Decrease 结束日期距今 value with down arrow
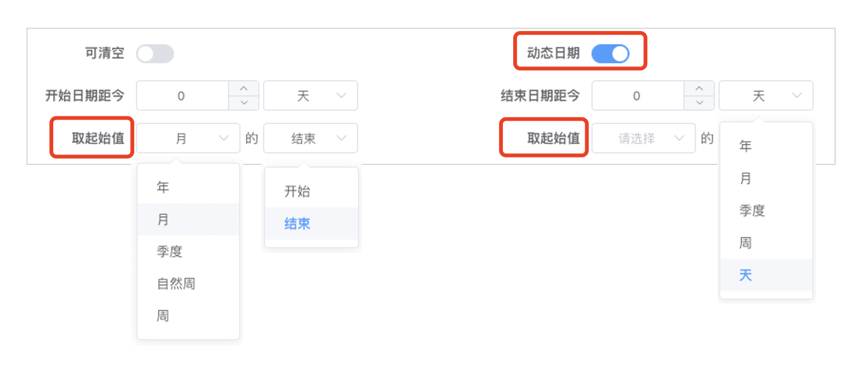868x373 pixels. [699, 103]
